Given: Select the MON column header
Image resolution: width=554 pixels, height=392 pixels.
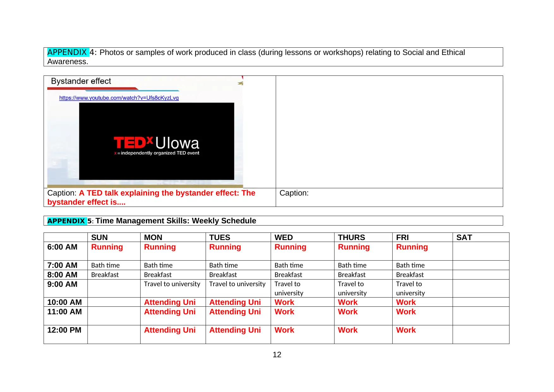Looking at the screenshot, I should [153, 238].
